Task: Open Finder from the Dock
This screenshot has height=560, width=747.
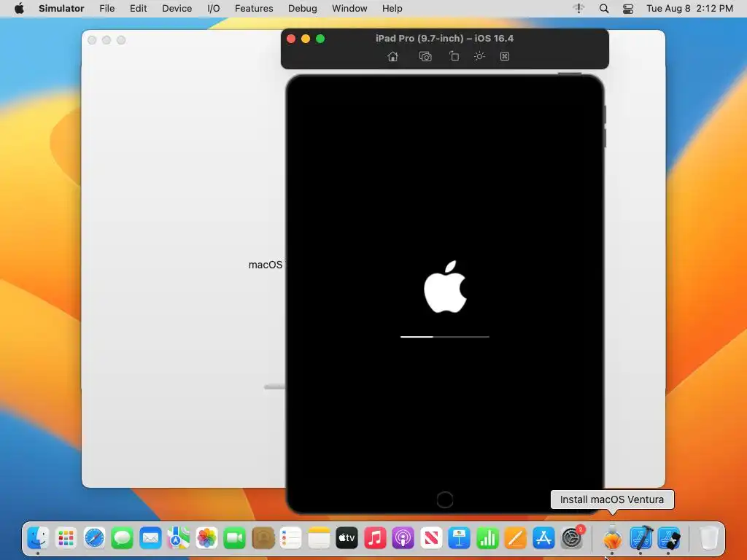Action: 38,538
